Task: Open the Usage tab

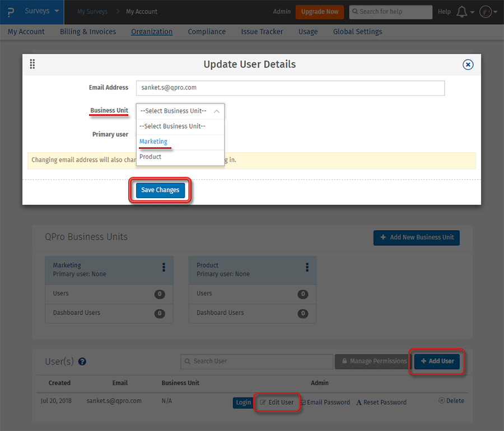Action: point(308,32)
